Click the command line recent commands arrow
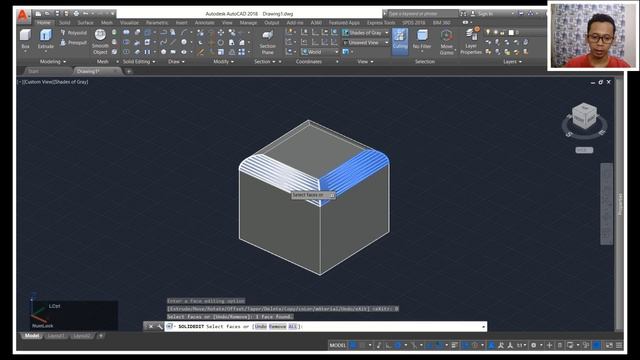Viewport: 640px width, 360px height. [x=483, y=327]
